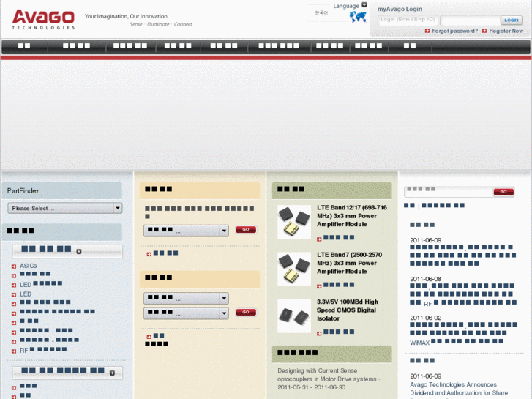Click the search input field at top right

(449, 192)
